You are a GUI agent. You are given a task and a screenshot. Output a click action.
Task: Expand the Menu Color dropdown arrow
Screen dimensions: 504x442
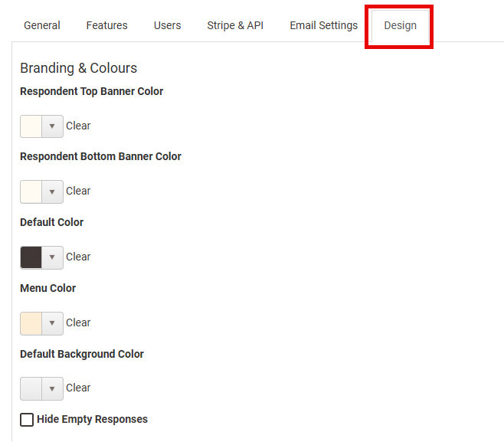click(52, 323)
